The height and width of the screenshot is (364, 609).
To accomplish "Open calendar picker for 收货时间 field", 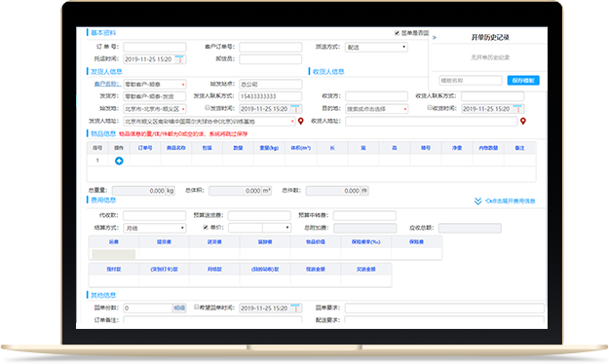I will pos(517,109).
